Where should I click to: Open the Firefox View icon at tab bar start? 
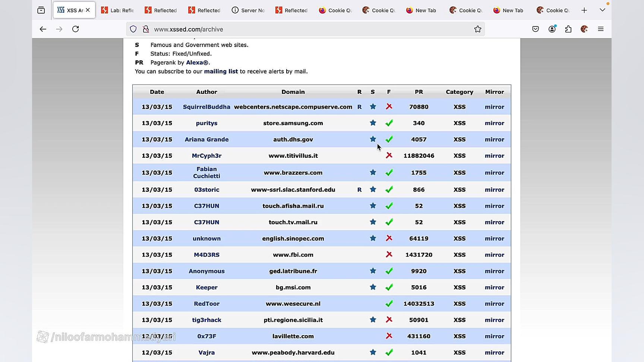tap(41, 10)
